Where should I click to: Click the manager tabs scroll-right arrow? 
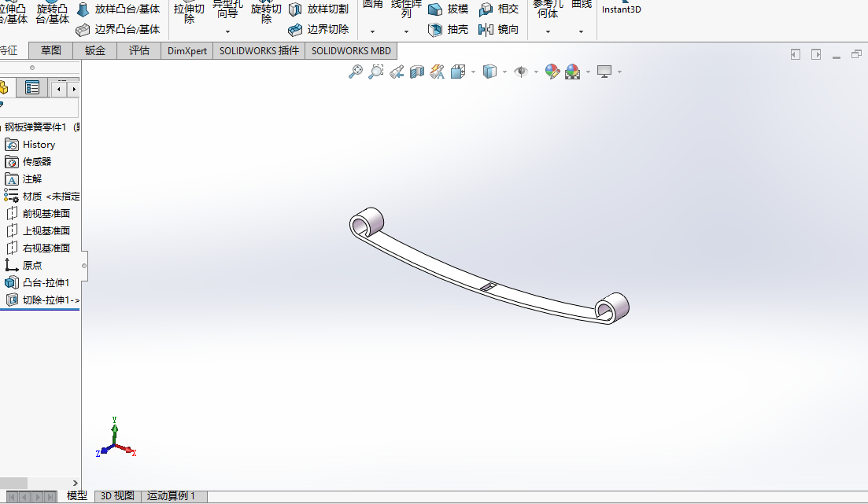74,89
